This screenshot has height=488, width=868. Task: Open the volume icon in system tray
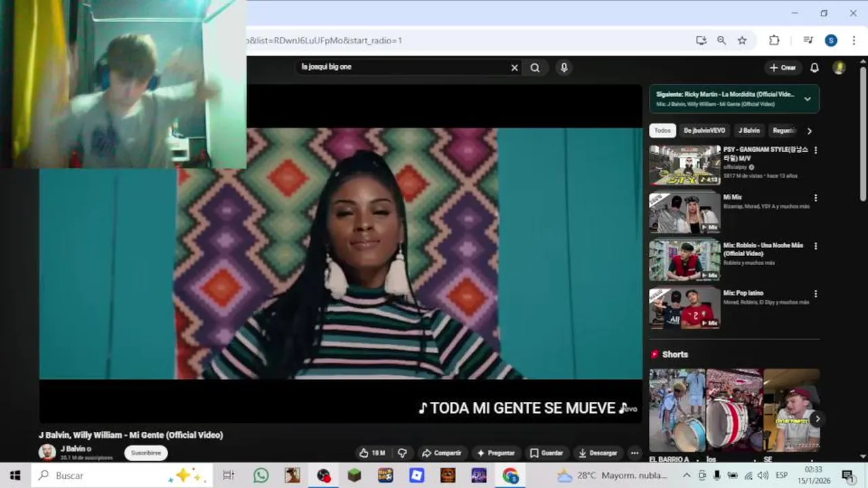[x=763, y=476]
